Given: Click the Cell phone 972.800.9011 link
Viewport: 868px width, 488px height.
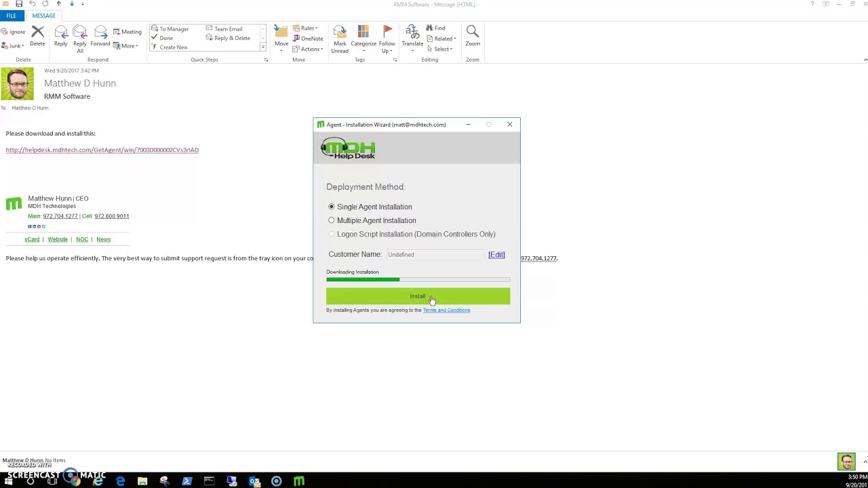Looking at the screenshot, I should click(112, 216).
